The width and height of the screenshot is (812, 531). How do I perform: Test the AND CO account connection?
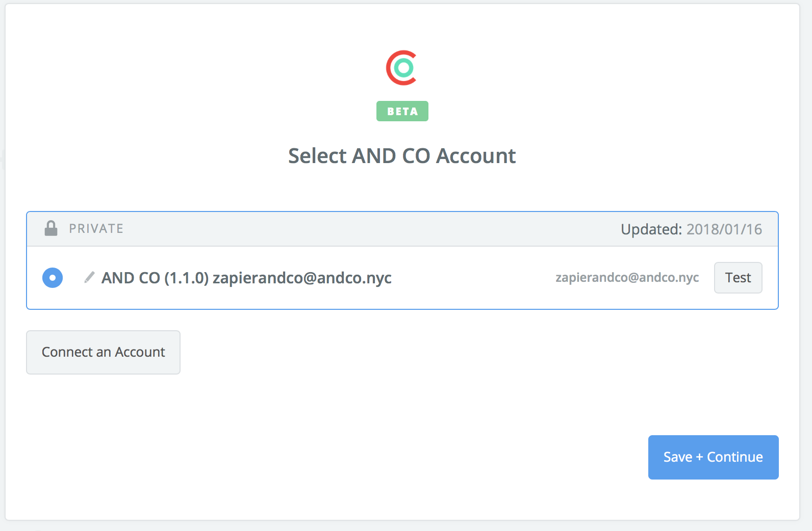pyautogui.click(x=738, y=278)
